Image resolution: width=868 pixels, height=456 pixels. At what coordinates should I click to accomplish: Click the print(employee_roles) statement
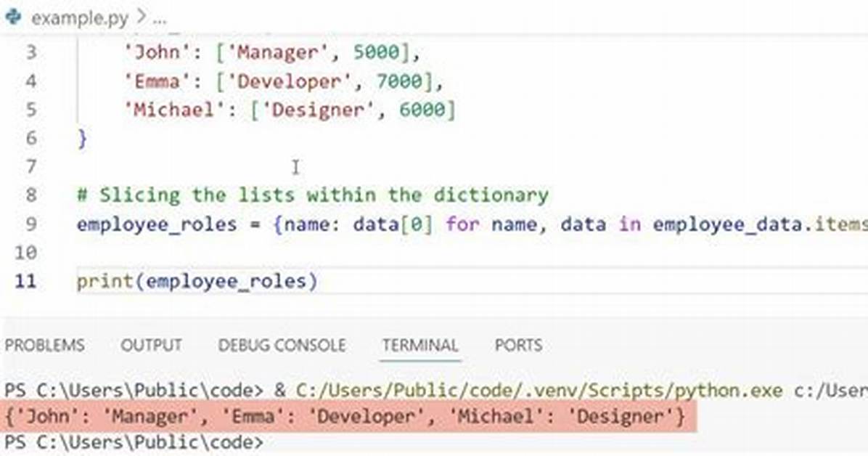[x=197, y=281]
